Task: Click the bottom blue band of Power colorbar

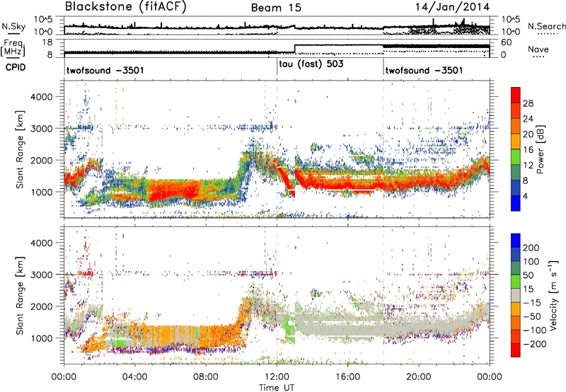Action: pyautogui.click(x=516, y=204)
